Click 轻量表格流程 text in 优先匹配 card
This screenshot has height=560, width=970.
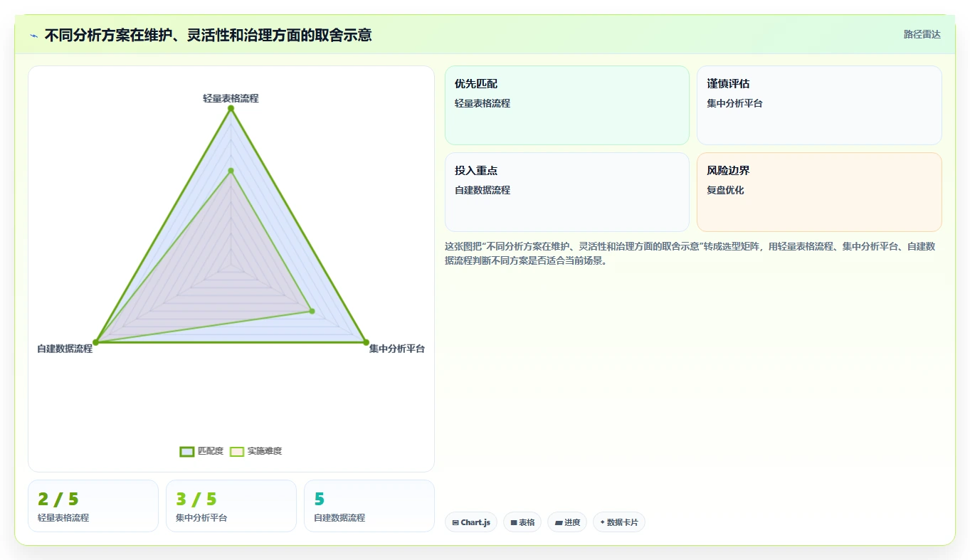point(483,103)
